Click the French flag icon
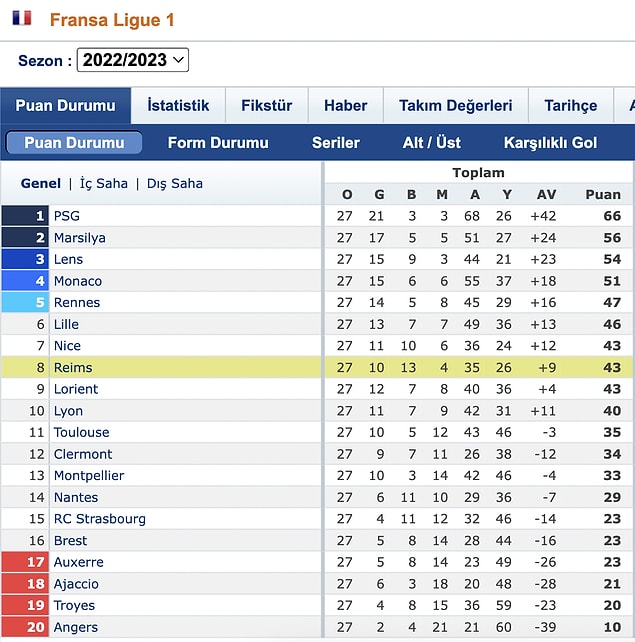This screenshot has width=635, height=642. tap(22, 18)
